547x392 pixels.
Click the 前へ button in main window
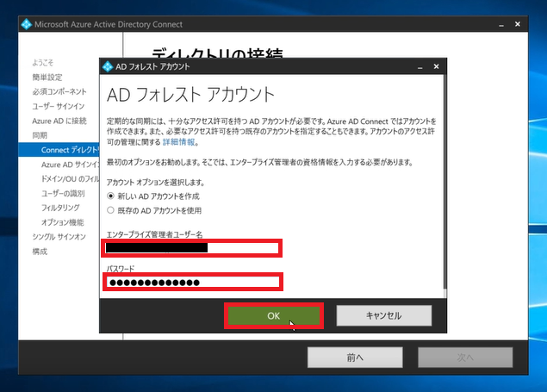(x=355, y=358)
